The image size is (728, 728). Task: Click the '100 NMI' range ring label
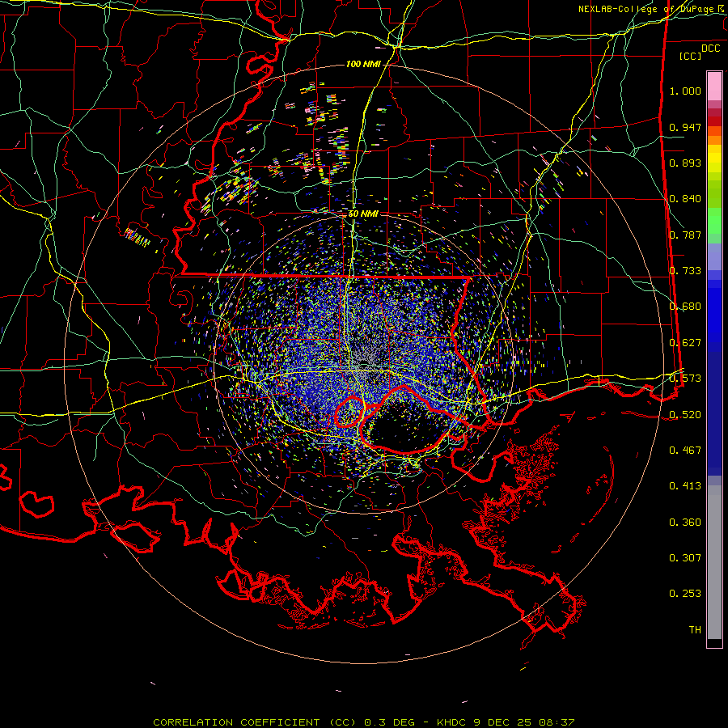tap(362, 64)
